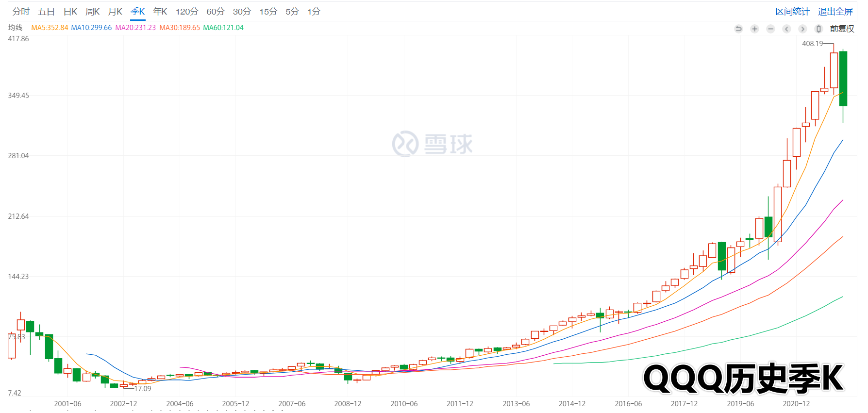Open the 月K tab

[x=115, y=12]
